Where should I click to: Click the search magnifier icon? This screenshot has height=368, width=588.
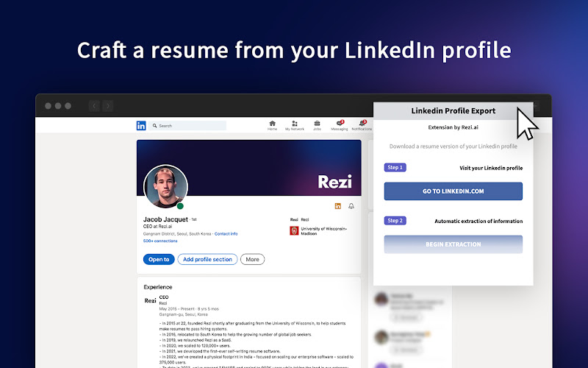(154, 126)
